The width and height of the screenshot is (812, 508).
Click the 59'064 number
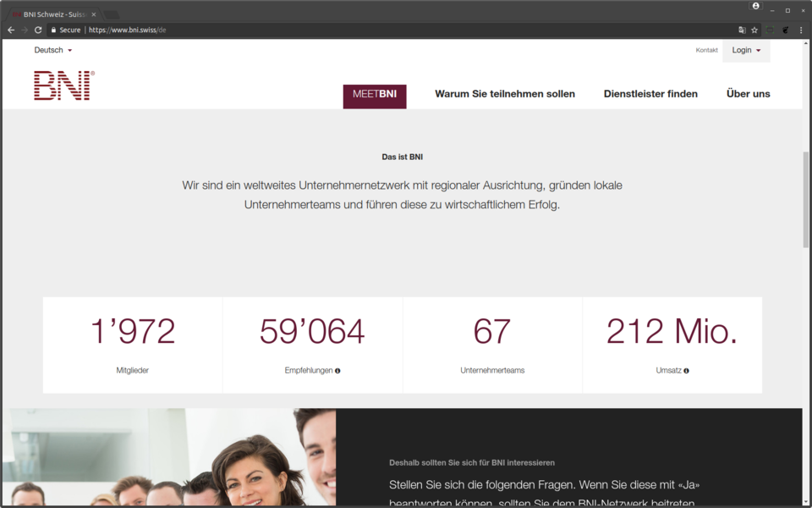coord(312,332)
